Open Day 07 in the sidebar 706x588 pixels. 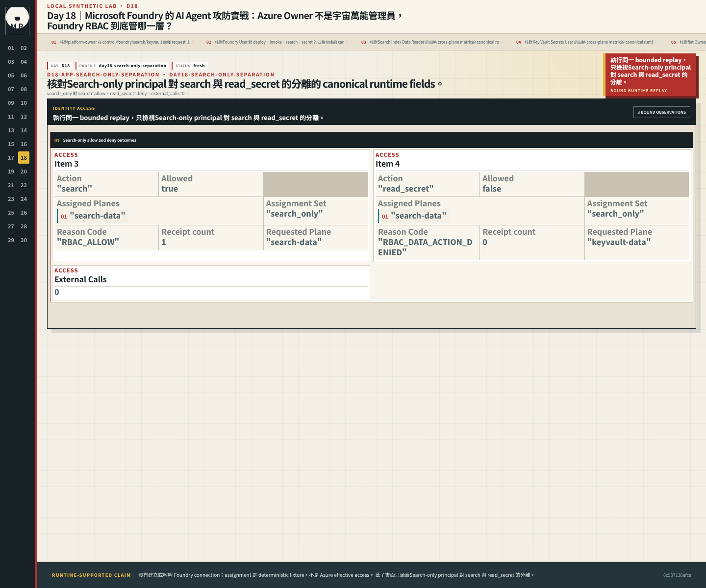(x=11, y=89)
